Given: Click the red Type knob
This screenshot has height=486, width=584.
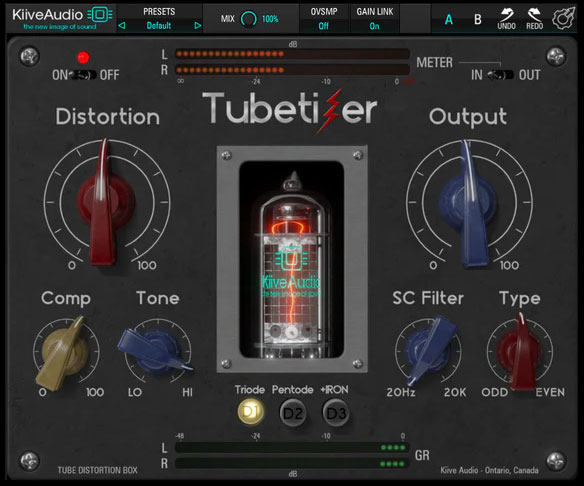Looking at the screenshot, I should (x=520, y=352).
